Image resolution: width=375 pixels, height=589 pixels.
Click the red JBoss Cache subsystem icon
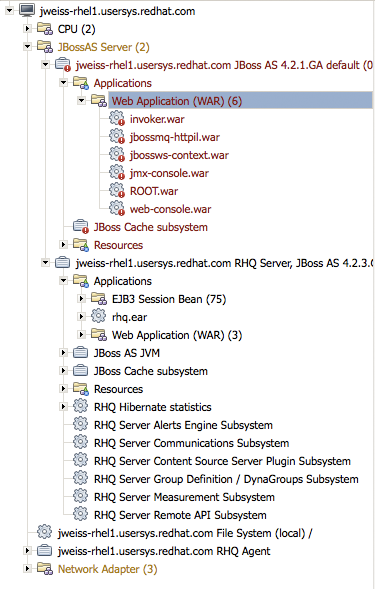tap(81, 227)
